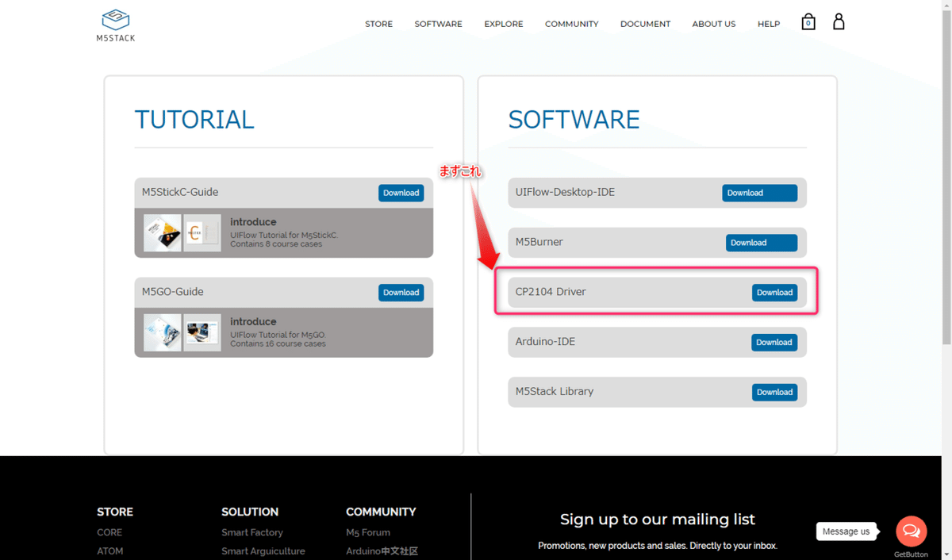Download the M5Stack Library
Image resolution: width=952 pixels, height=560 pixels.
(x=774, y=393)
